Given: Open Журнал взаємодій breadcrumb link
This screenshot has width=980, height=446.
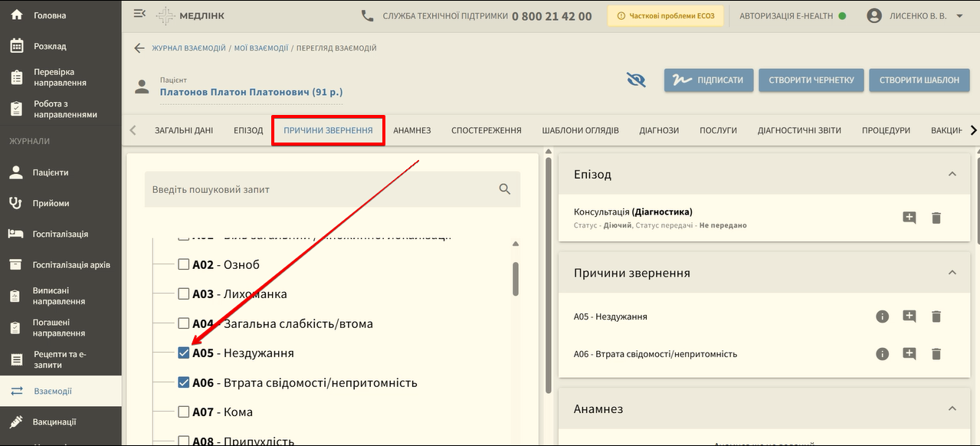Looking at the screenshot, I should pyautogui.click(x=188, y=48).
